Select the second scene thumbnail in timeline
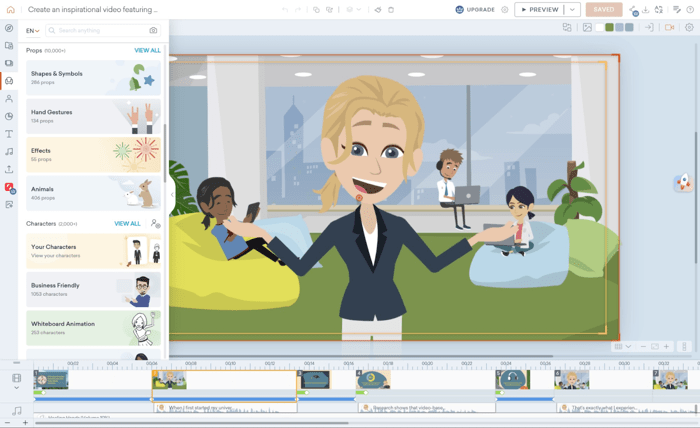This screenshot has width=700, height=428. 169,380
